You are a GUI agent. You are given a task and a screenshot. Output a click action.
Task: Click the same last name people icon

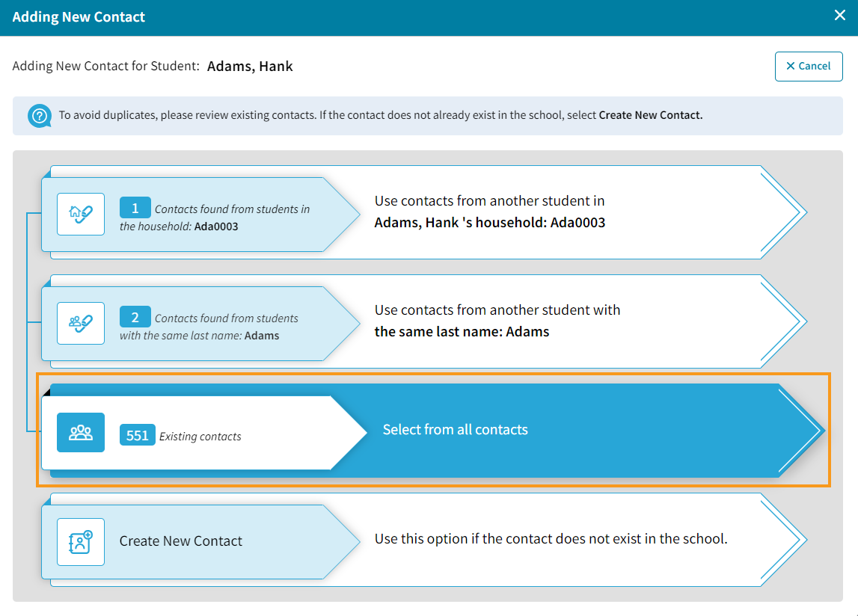tap(81, 323)
